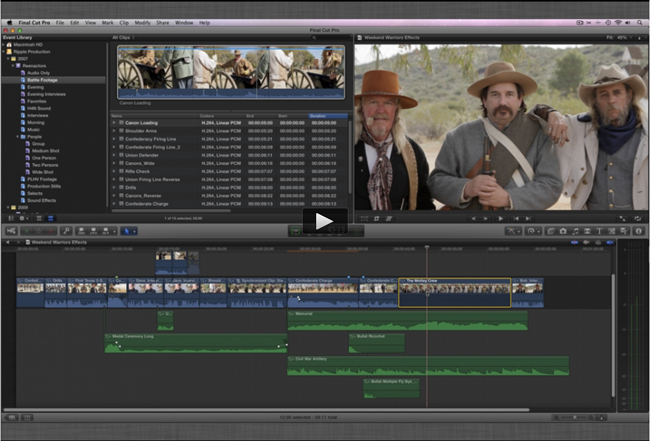
Task: Open the Edit menu
Action: click(75, 23)
